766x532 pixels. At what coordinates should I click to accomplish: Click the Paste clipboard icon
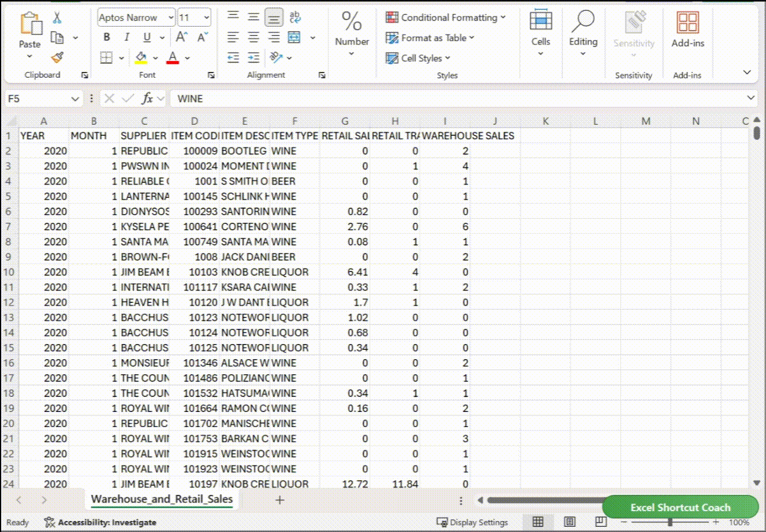coord(30,24)
